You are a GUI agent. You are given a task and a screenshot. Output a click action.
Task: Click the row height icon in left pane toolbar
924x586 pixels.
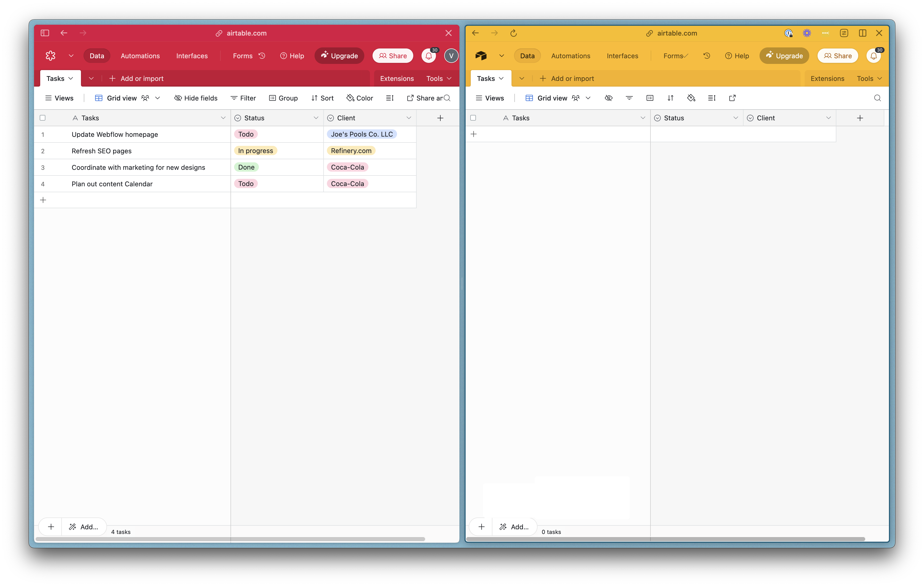point(390,98)
